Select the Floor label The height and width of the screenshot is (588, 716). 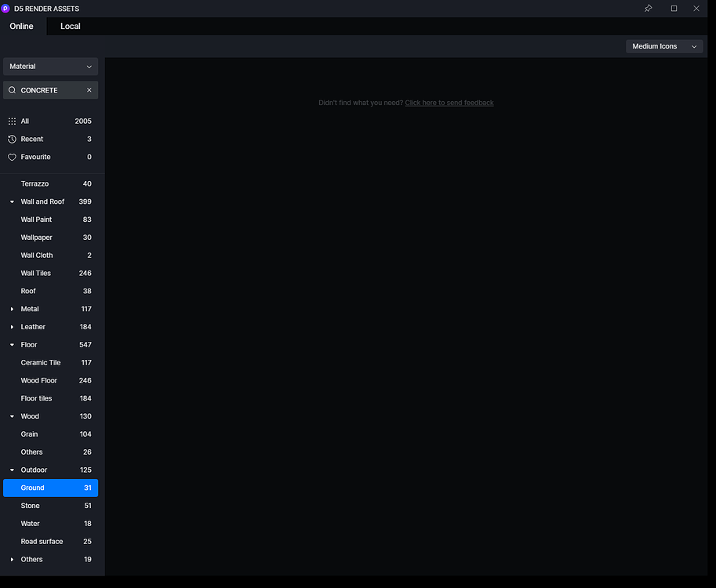click(x=29, y=345)
